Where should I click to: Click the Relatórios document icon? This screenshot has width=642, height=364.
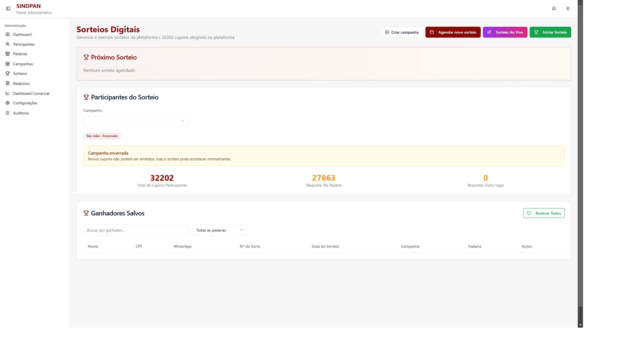pyautogui.click(x=8, y=83)
